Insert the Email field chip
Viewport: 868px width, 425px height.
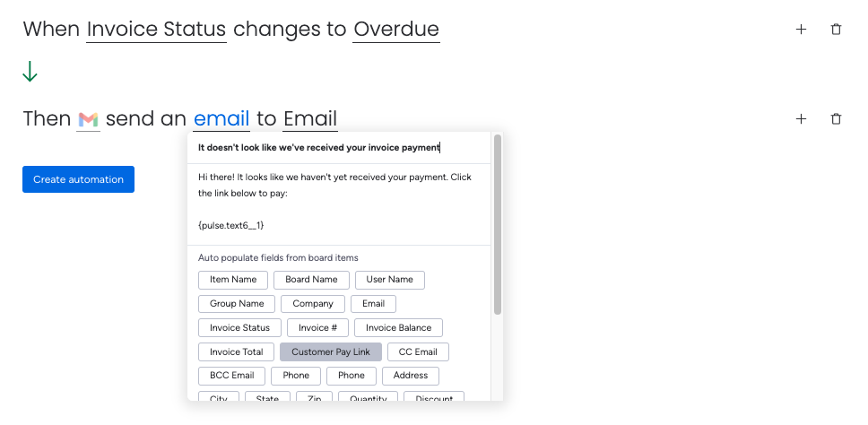(374, 304)
